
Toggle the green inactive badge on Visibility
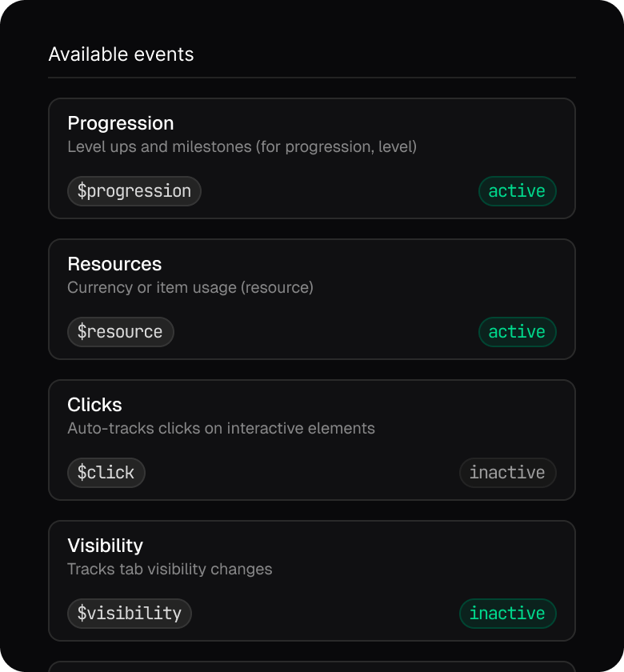pyautogui.click(x=507, y=614)
